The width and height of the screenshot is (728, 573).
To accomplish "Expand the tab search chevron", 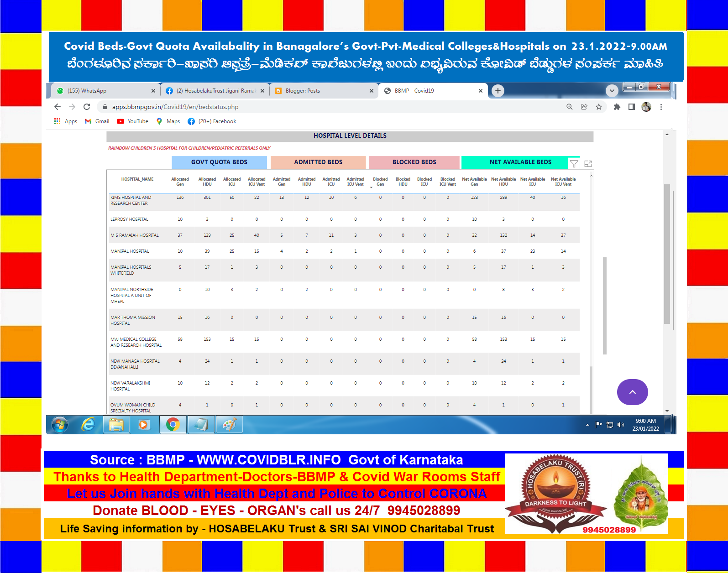I will pos(612,91).
